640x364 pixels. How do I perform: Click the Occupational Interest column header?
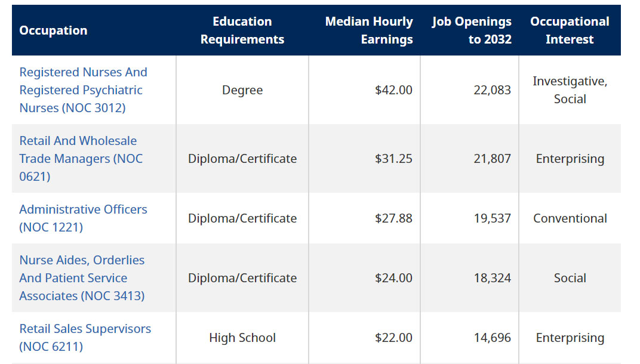[x=570, y=30]
